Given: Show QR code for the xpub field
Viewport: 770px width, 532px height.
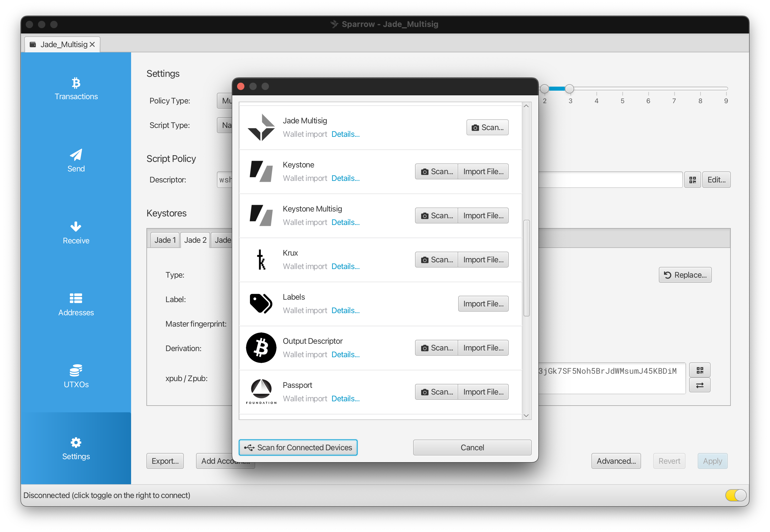Looking at the screenshot, I should pos(700,370).
